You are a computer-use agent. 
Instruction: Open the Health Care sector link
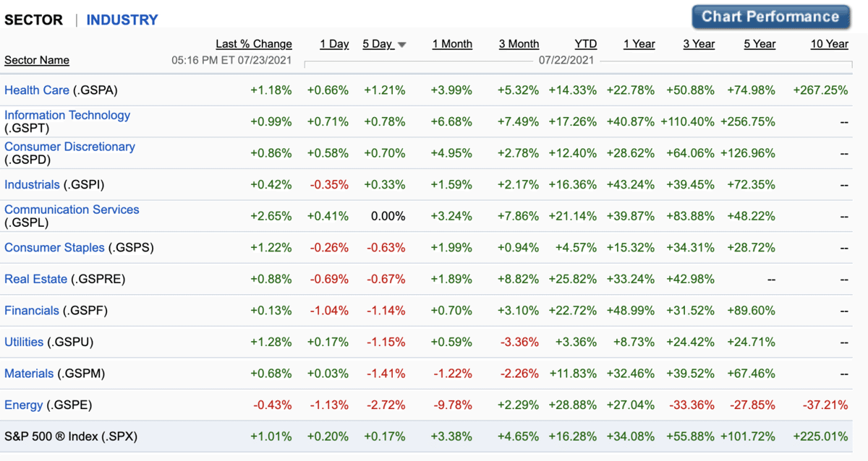(x=37, y=90)
